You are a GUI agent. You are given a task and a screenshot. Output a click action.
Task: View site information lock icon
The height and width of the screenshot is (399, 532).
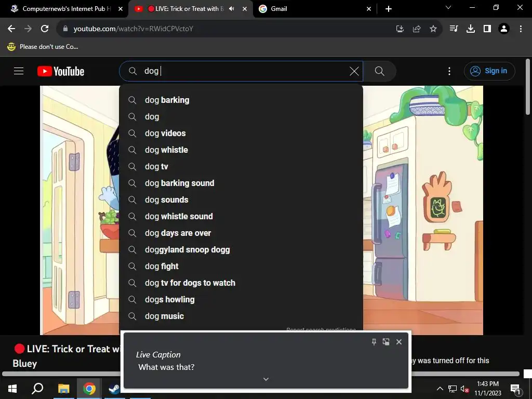[x=65, y=29]
